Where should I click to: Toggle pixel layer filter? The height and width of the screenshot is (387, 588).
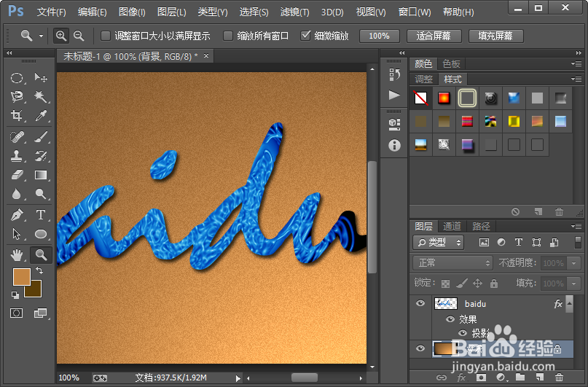tap(484, 243)
